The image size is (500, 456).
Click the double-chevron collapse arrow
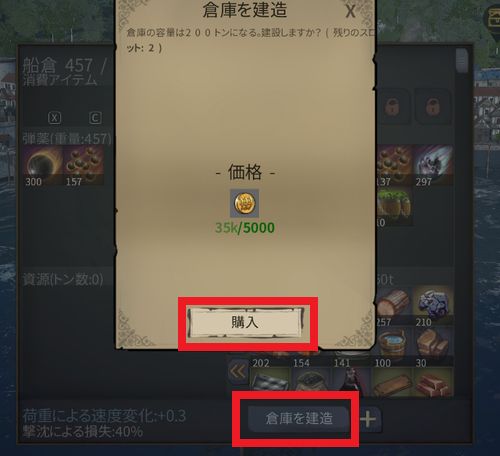tap(238, 371)
